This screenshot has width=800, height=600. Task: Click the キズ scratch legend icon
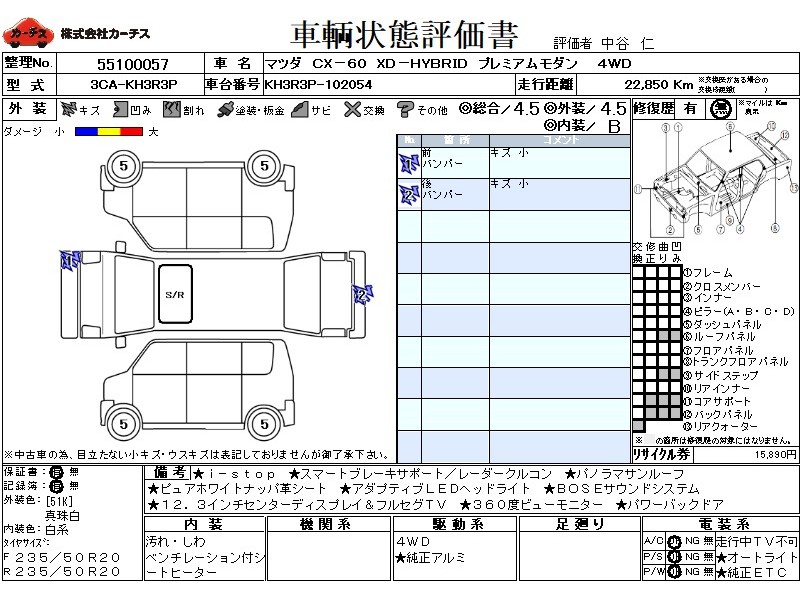68,109
